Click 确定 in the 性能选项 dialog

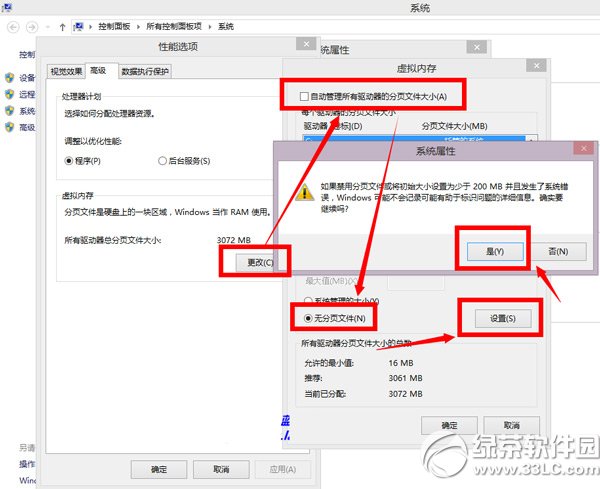(159, 469)
